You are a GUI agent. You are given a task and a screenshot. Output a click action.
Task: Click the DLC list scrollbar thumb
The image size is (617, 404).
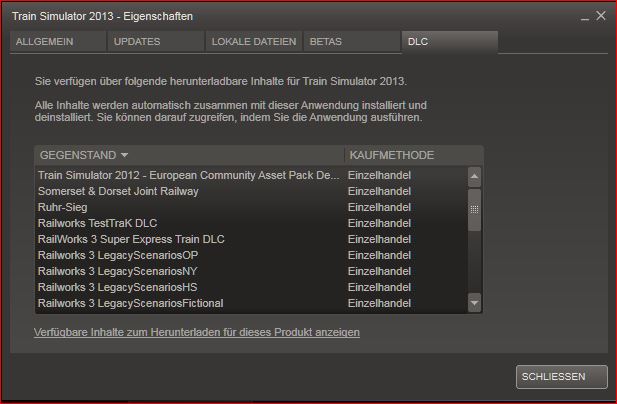pos(474,210)
